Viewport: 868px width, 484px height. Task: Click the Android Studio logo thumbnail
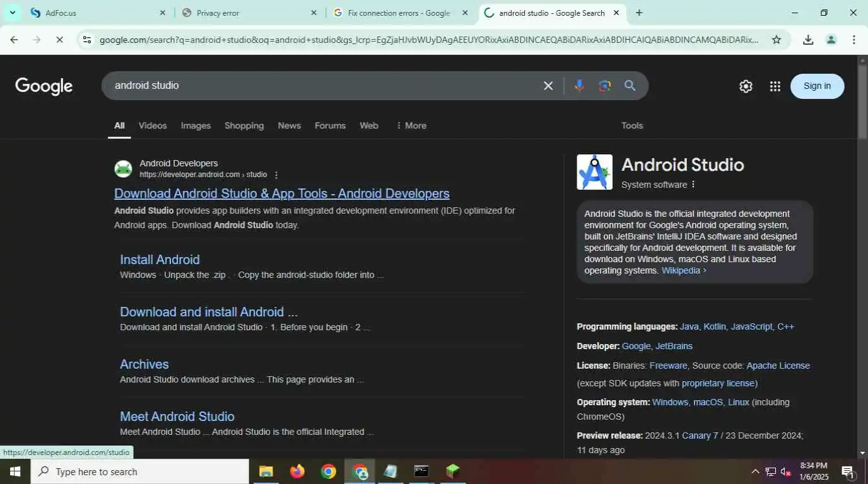click(x=594, y=172)
